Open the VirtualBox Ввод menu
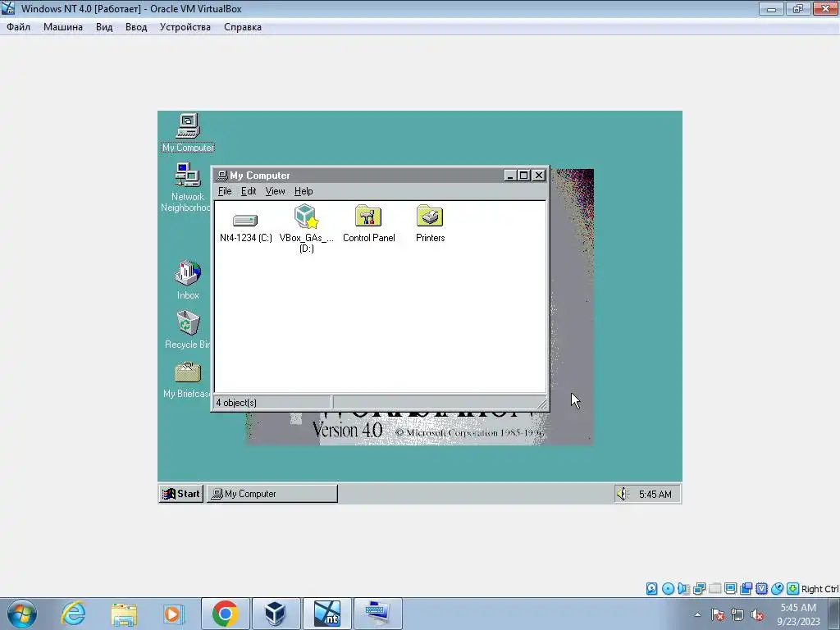Viewport: 840px width, 630px height. point(136,27)
